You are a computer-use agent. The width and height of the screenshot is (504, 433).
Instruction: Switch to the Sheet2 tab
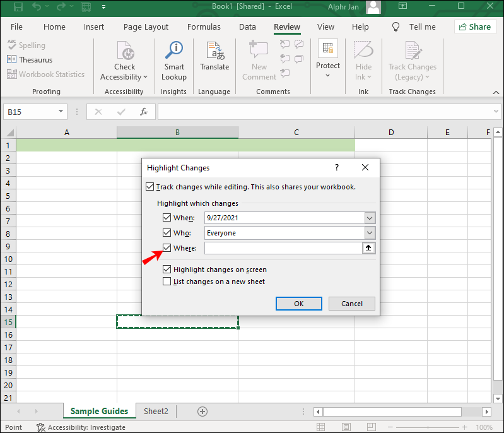tap(156, 411)
